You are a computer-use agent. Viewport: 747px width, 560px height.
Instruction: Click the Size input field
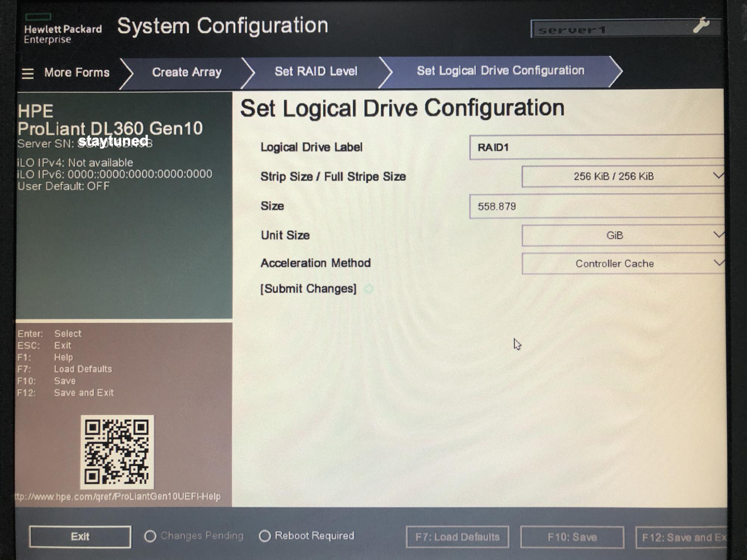596,206
